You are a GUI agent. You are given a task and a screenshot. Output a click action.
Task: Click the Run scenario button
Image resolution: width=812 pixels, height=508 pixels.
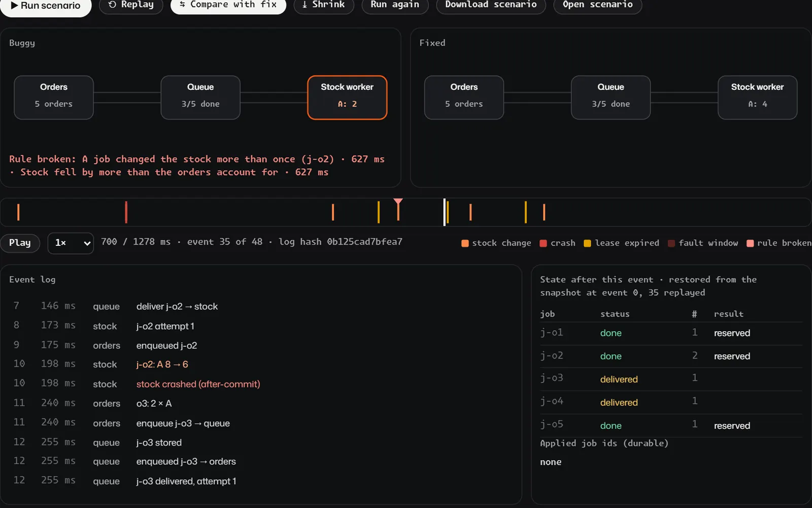tap(46, 6)
